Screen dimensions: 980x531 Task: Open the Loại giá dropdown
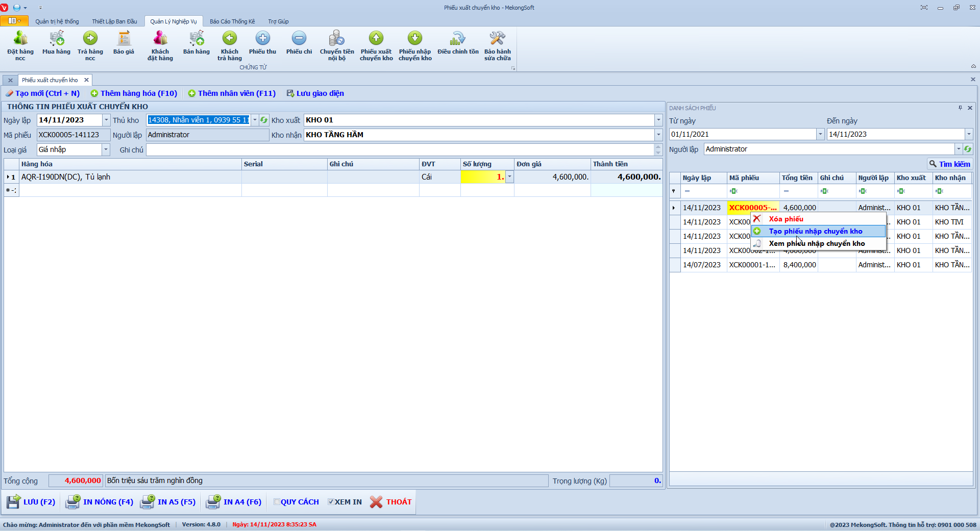(x=106, y=150)
